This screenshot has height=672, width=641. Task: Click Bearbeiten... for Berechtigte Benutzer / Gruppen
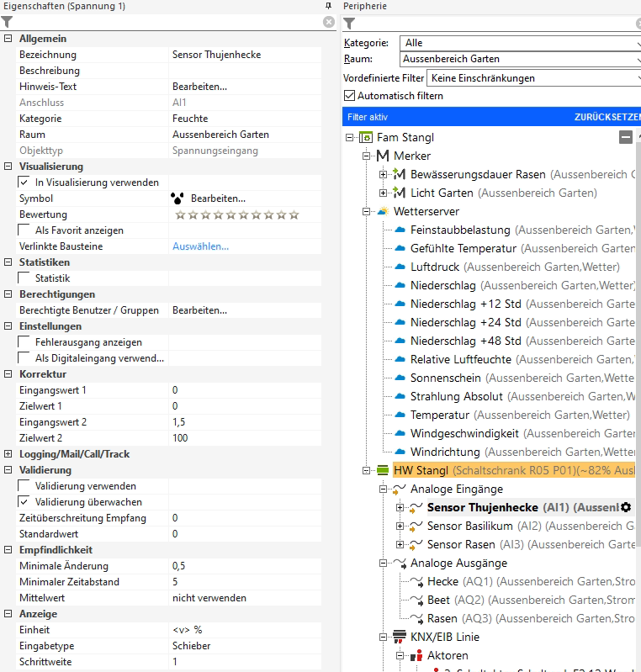pos(200,310)
